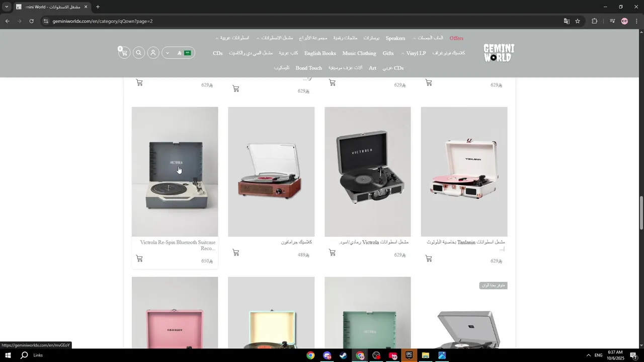Open the Speakers category
Image resolution: width=644 pixels, height=362 pixels.
[395, 38]
